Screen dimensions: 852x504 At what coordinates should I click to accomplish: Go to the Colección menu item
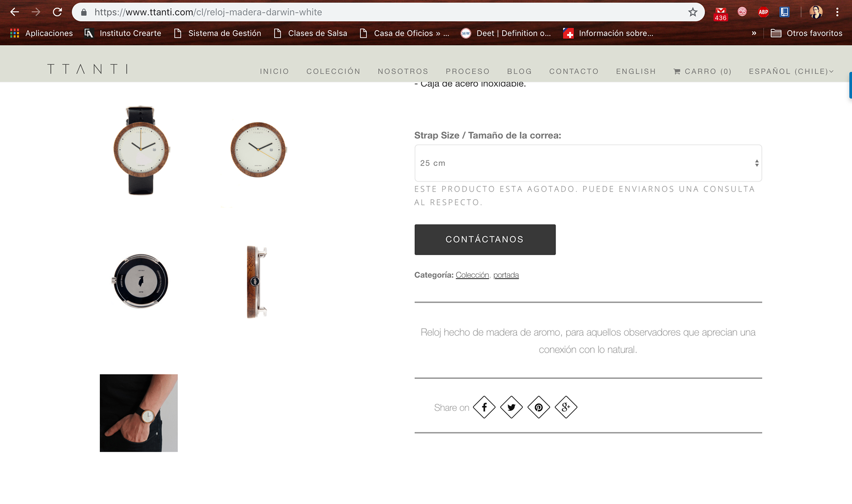pos(333,71)
